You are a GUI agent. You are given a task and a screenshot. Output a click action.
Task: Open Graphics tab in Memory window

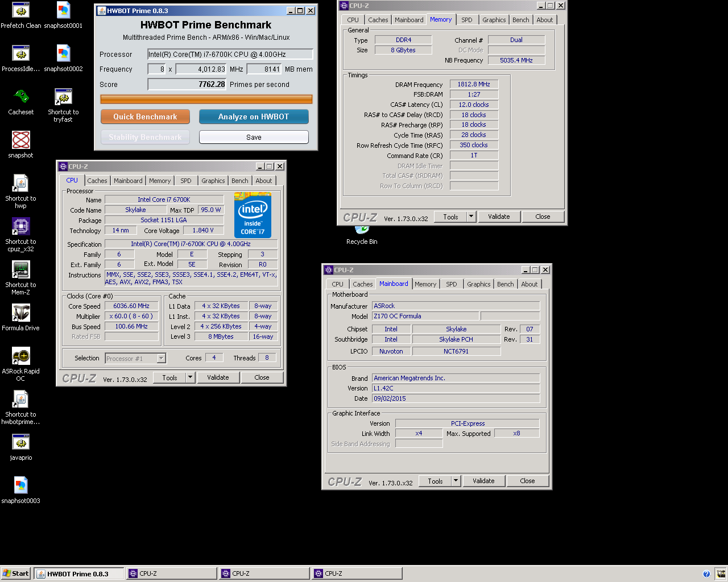[494, 20]
